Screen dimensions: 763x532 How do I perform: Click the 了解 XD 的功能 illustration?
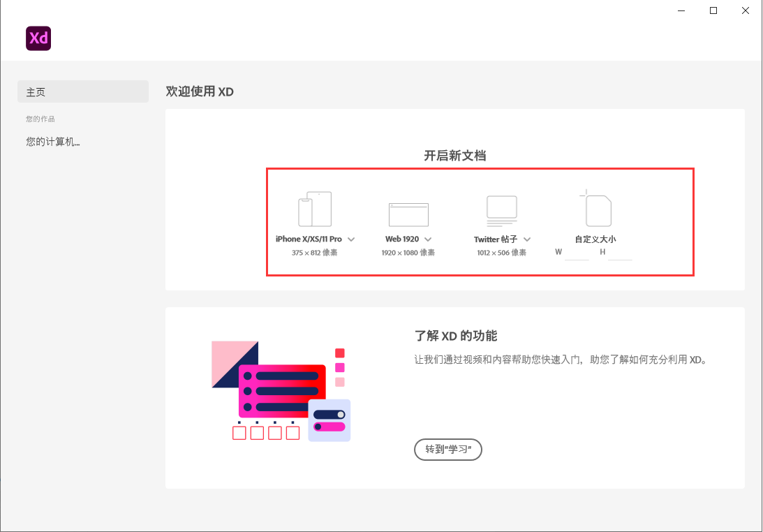[x=281, y=391]
